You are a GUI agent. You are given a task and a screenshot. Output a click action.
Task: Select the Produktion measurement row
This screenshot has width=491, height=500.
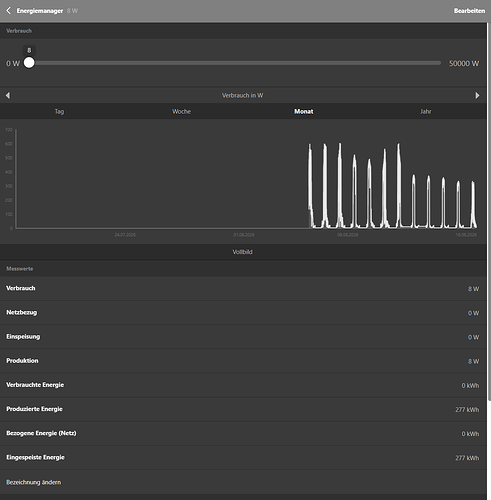coord(243,361)
